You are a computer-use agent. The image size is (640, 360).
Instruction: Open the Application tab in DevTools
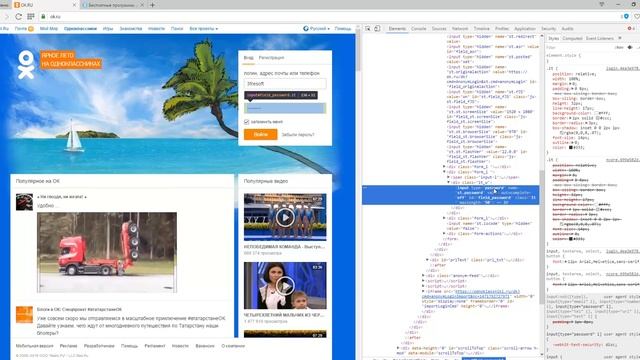[524, 29]
